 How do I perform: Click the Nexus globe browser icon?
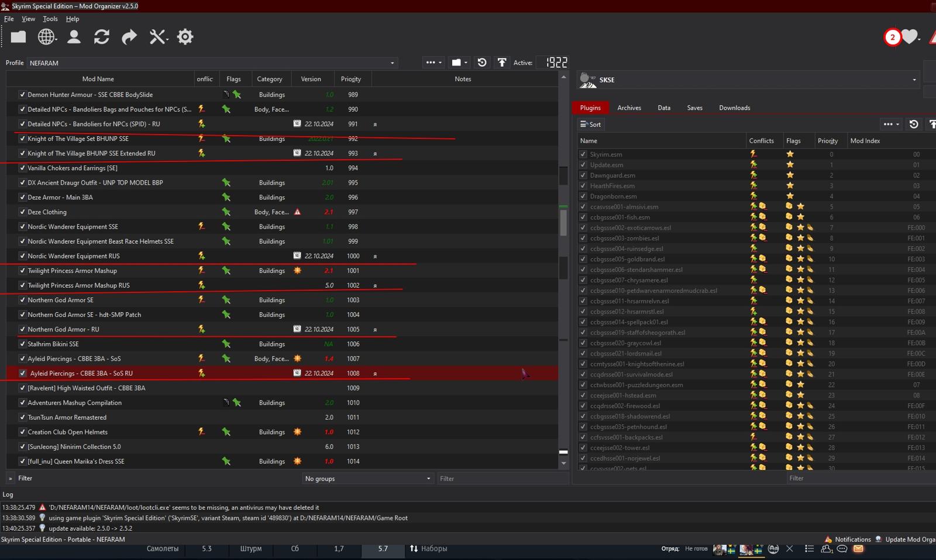point(46,37)
